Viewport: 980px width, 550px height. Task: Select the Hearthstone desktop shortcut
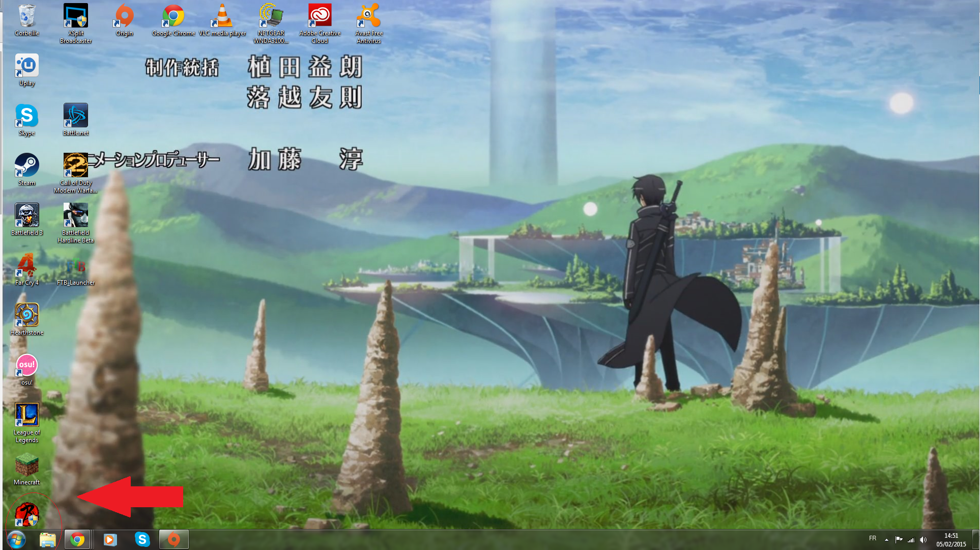[x=26, y=320]
